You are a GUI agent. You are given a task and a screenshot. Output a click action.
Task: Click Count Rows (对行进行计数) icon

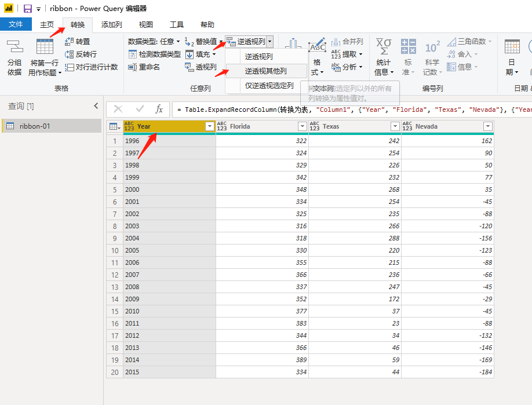70,67
